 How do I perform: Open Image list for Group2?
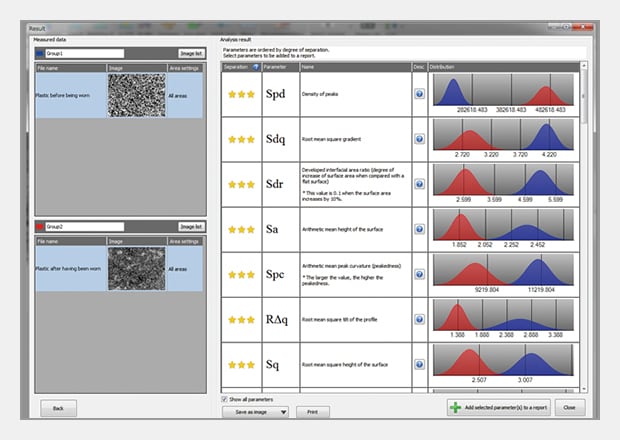tap(190, 227)
